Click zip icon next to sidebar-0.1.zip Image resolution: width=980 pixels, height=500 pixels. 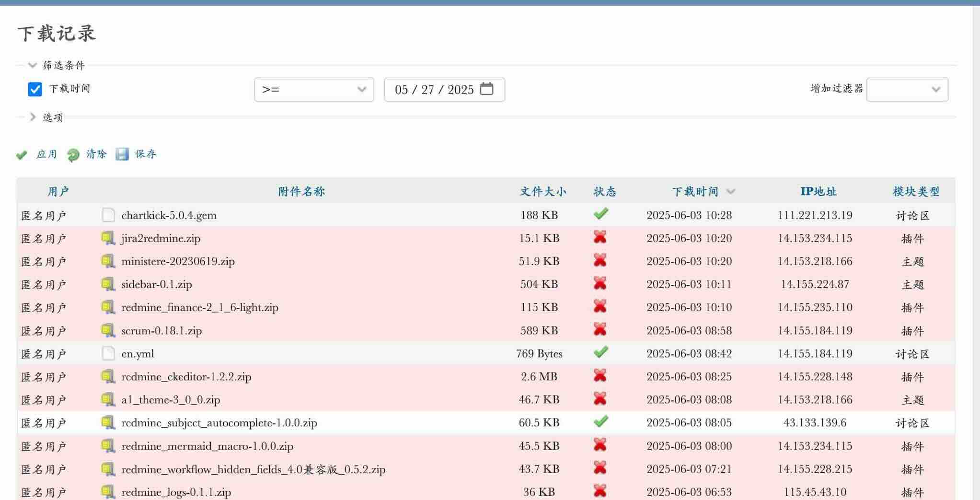(108, 284)
